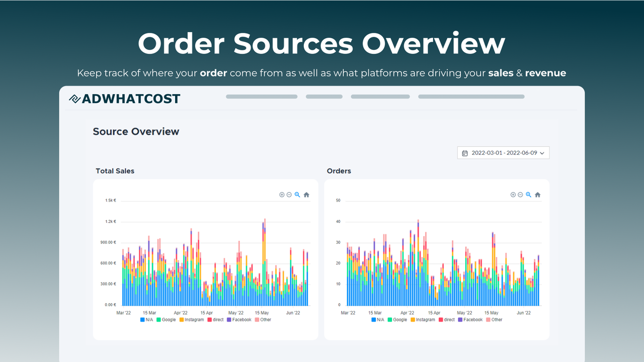Click the Source Overview heading
This screenshot has width=644, height=362.
click(x=135, y=131)
